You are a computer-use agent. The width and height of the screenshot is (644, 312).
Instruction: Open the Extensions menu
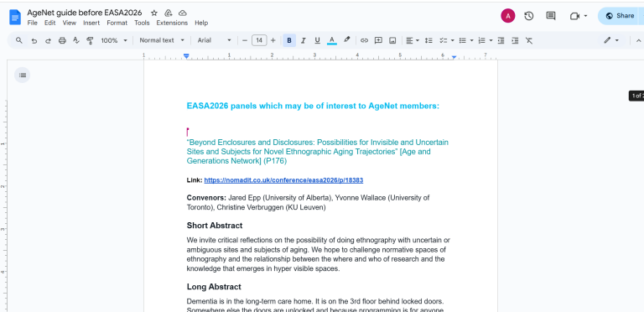(x=172, y=23)
